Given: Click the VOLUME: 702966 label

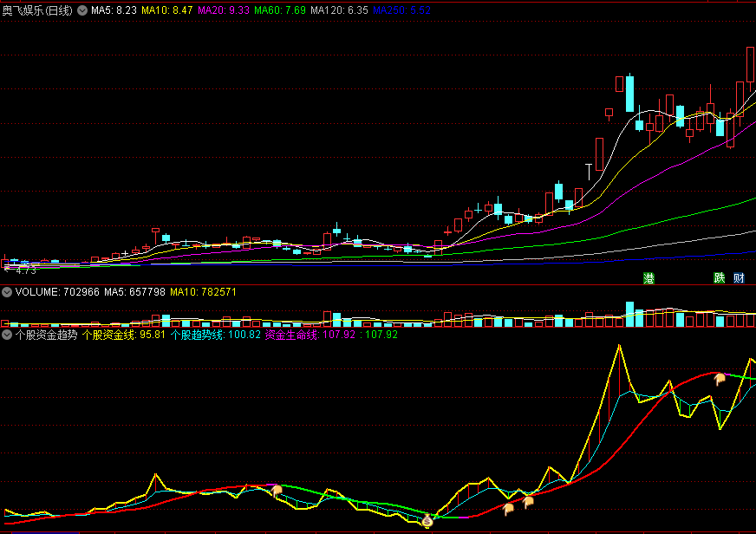Looking at the screenshot, I should click(57, 292).
